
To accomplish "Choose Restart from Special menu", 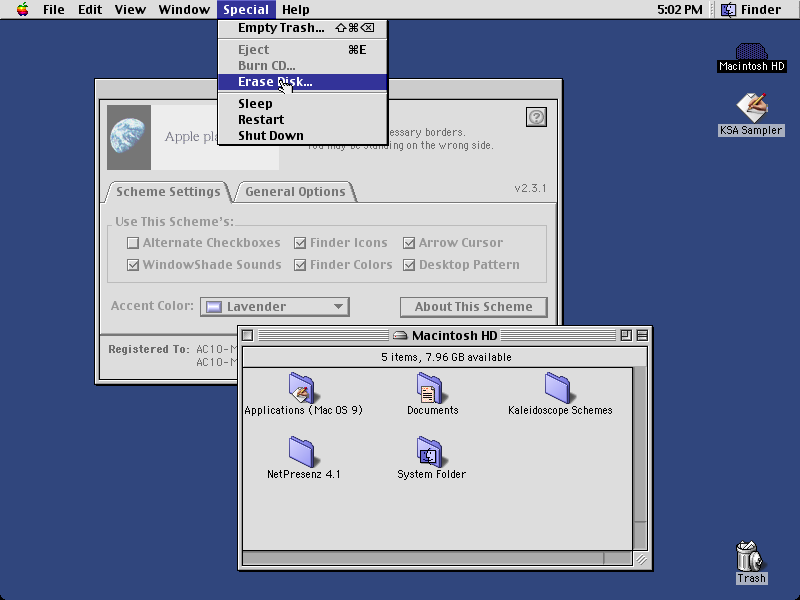I will click(303, 119).
